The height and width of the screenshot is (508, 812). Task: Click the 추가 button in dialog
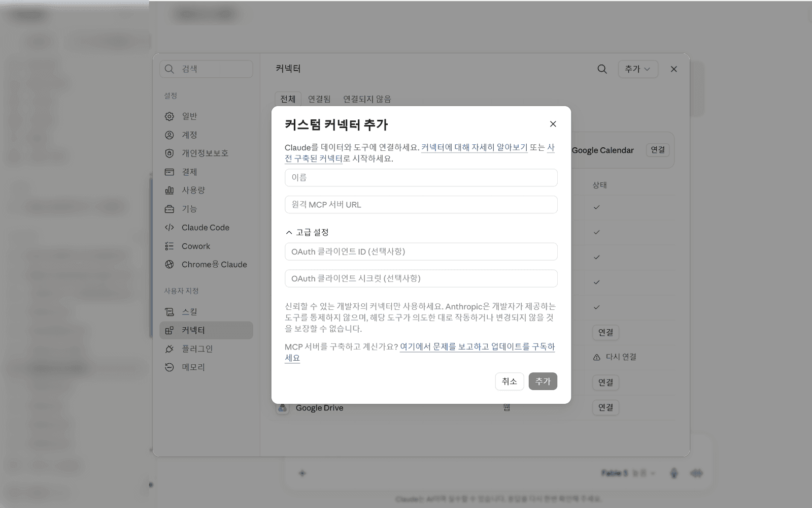(x=543, y=382)
